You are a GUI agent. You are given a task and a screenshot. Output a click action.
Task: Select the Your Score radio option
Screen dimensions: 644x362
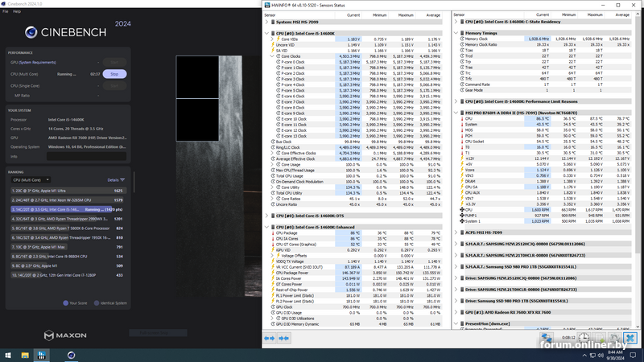pyautogui.click(x=67, y=303)
